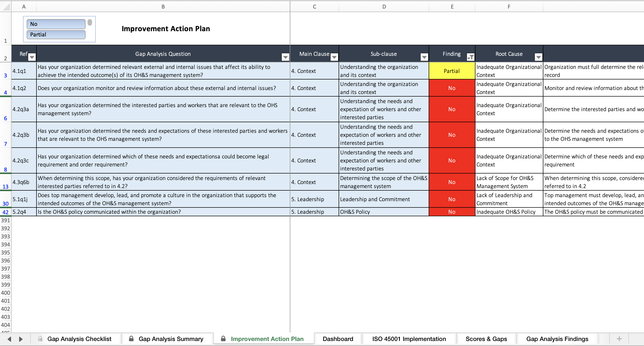The height and width of the screenshot is (346, 644).
Task: Click the cell with ref 4.2q3b
Action: click(24, 135)
